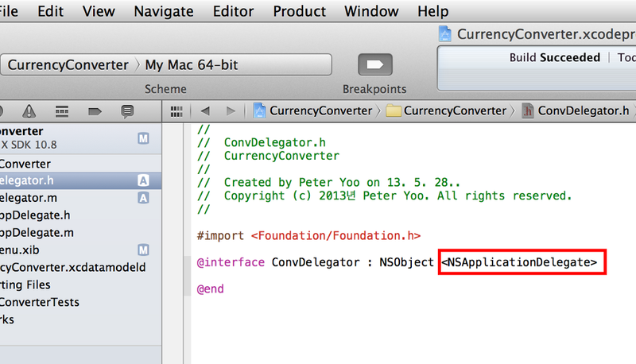Click the NSApplicationDelegate protocol text

(x=522, y=261)
